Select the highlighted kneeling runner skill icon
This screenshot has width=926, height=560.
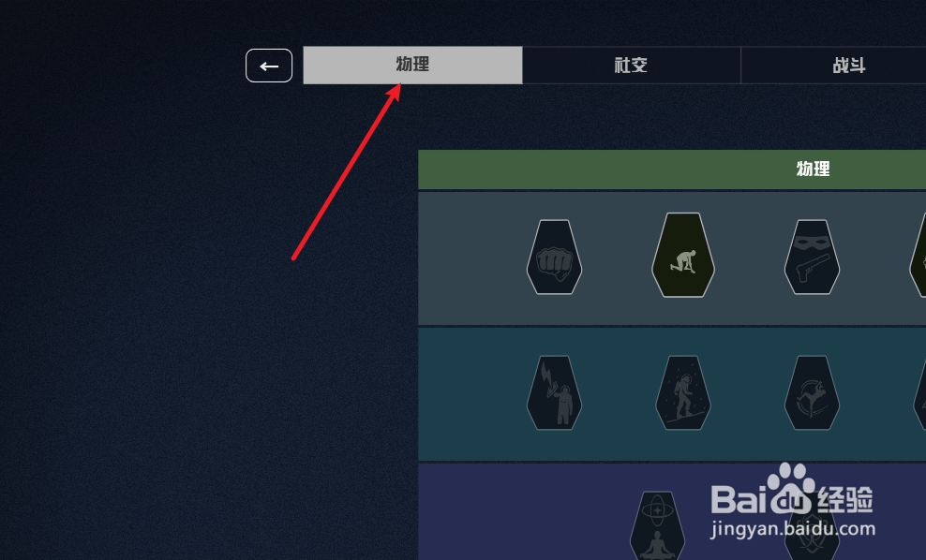click(683, 255)
